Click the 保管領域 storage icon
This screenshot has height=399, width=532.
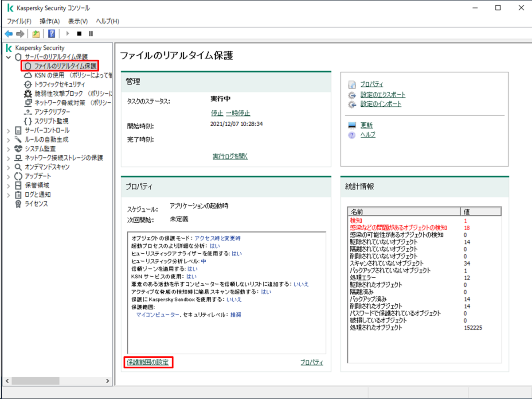click(x=18, y=185)
